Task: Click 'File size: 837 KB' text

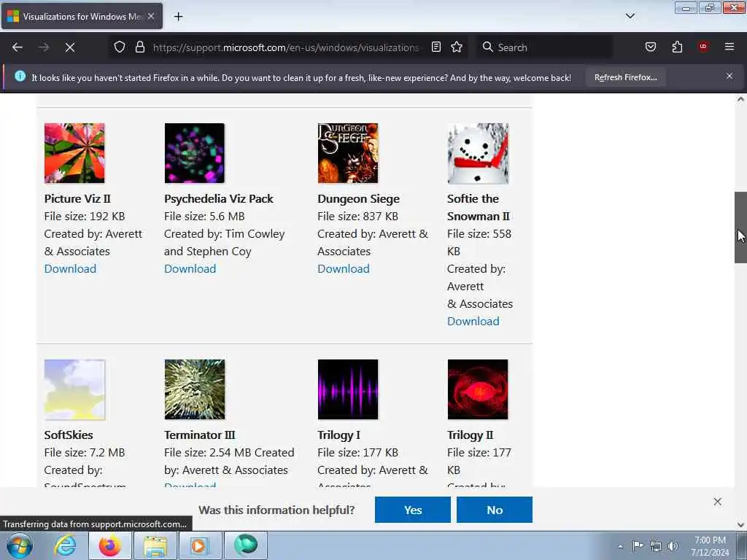Action: (x=357, y=216)
